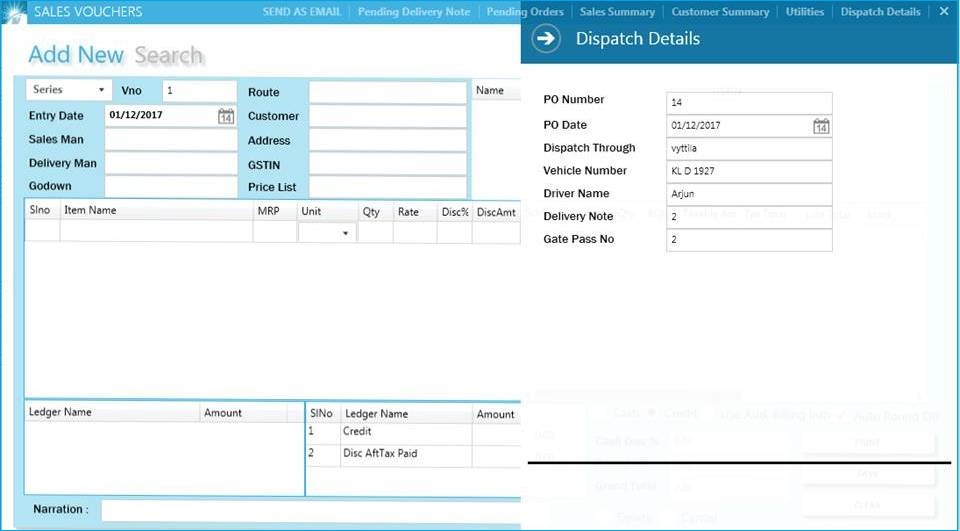Click the Route field
The image size is (960, 531).
[388, 92]
